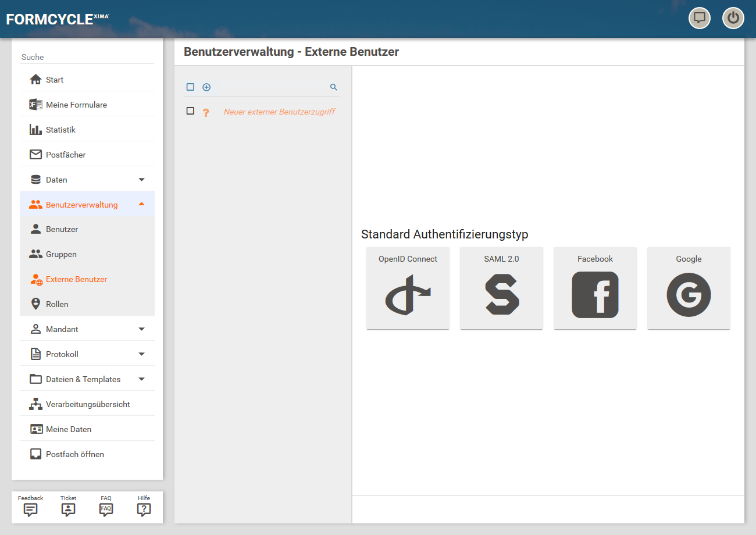756x535 pixels.
Task: Click the Start home icon
Action: (36, 80)
